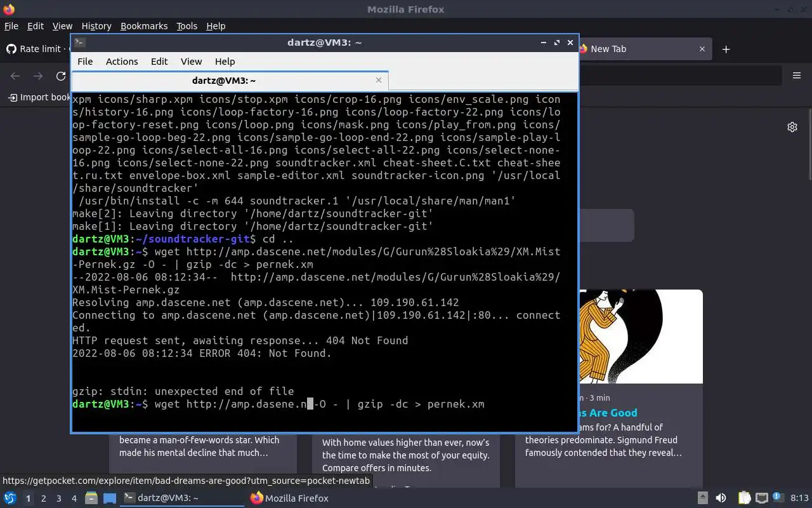Close the dartz@VM3 terminal tab
The width and height of the screenshot is (812, 508).
pos(379,80)
